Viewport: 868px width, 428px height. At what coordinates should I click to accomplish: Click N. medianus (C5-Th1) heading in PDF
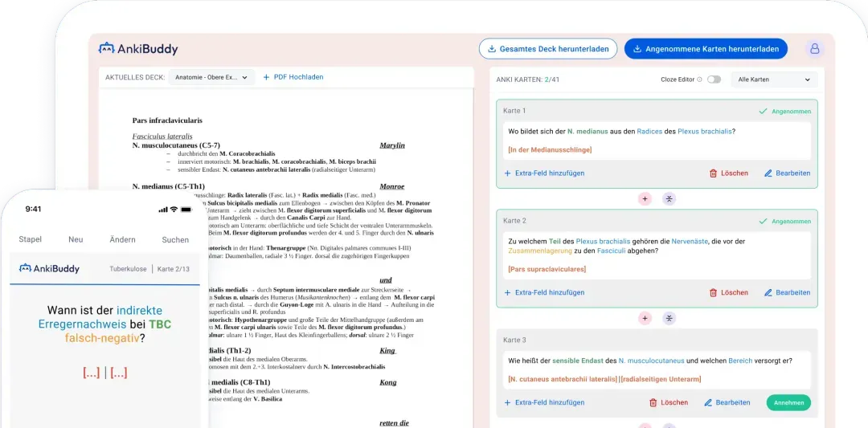[x=168, y=186]
